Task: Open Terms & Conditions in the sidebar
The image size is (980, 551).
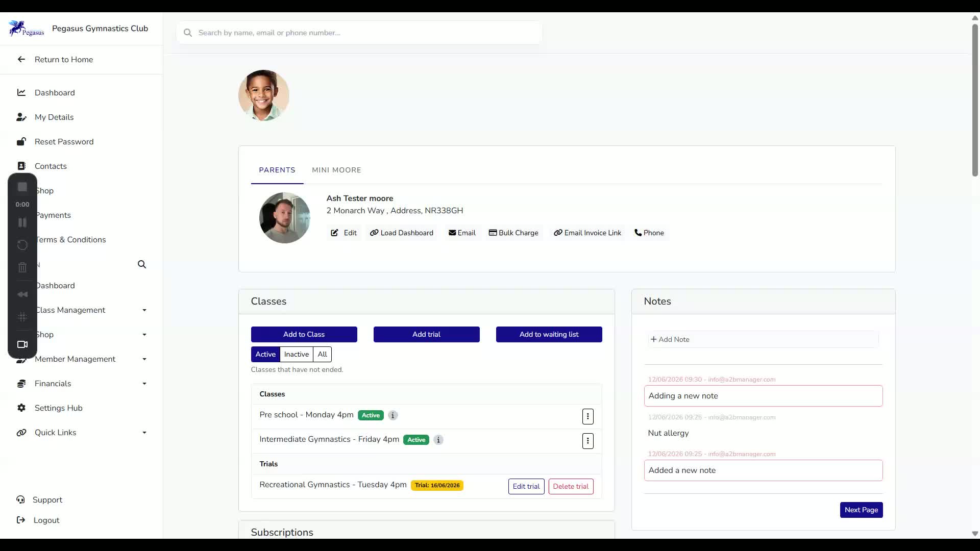Action: click(70, 240)
